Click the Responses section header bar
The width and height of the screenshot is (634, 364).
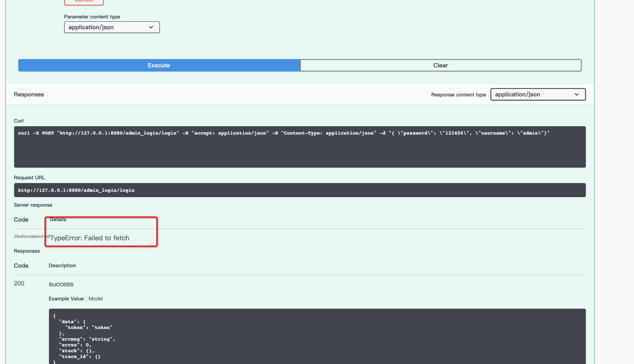29,95
